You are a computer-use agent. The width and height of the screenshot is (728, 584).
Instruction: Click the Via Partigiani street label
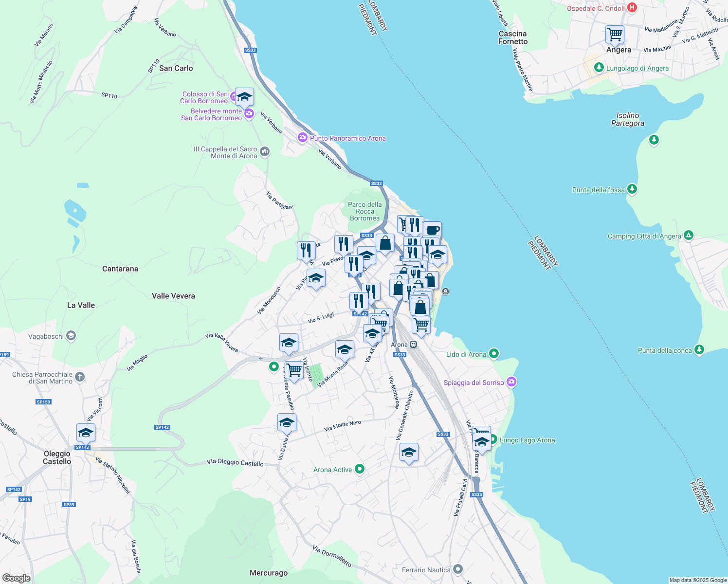[279, 201]
